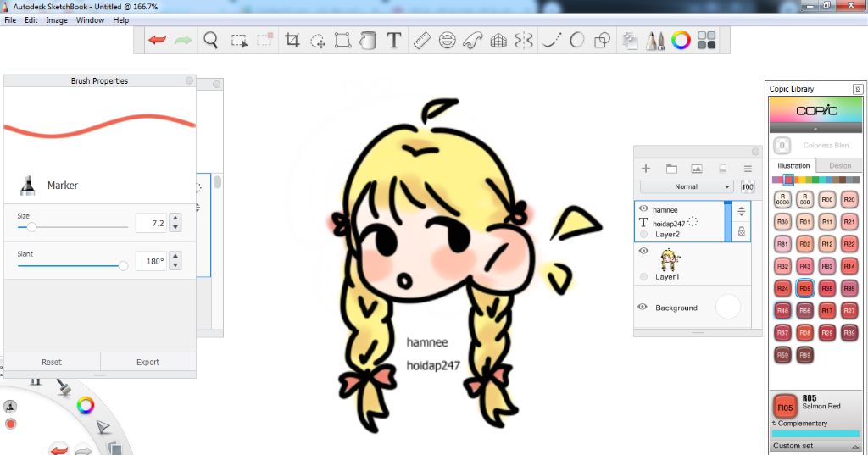The width and height of the screenshot is (868, 455).
Task: Add an image layer
Action: click(x=697, y=169)
